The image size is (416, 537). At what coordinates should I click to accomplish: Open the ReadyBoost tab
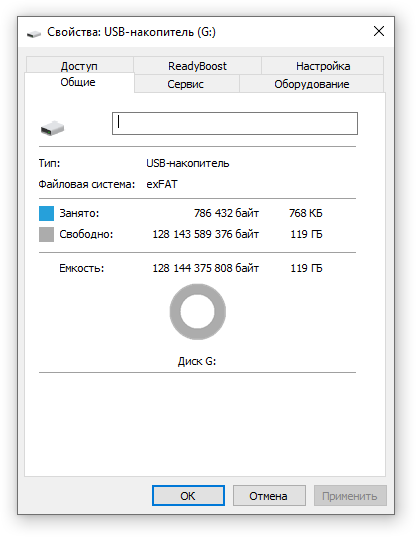(x=197, y=65)
